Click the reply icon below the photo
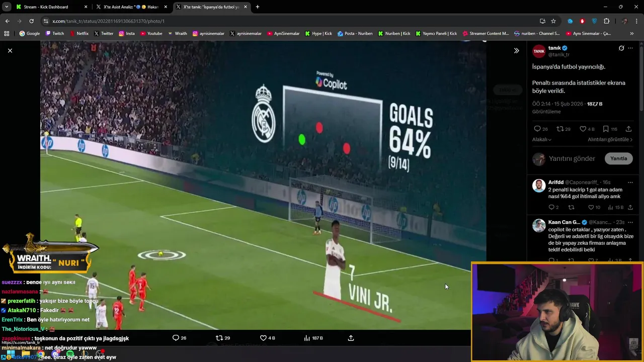 pyautogui.click(x=176, y=338)
